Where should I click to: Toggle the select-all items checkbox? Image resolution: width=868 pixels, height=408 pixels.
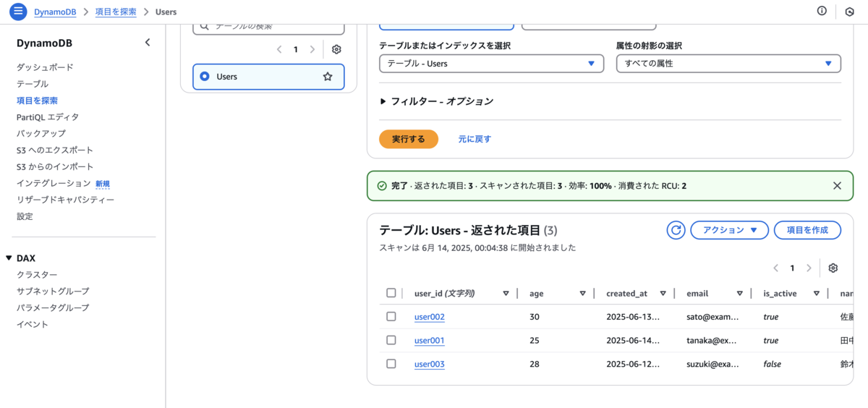pos(391,293)
